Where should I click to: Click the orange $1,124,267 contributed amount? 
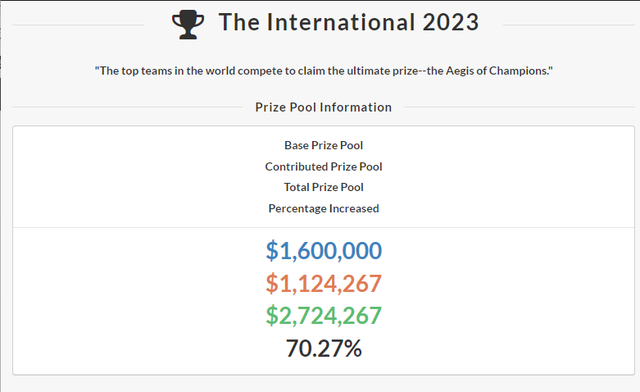pos(324,283)
